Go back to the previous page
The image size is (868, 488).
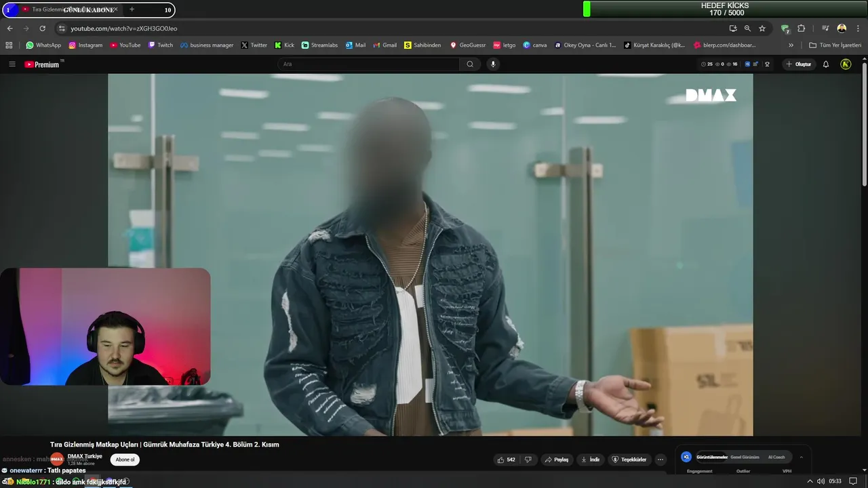click(x=9, y=28)
